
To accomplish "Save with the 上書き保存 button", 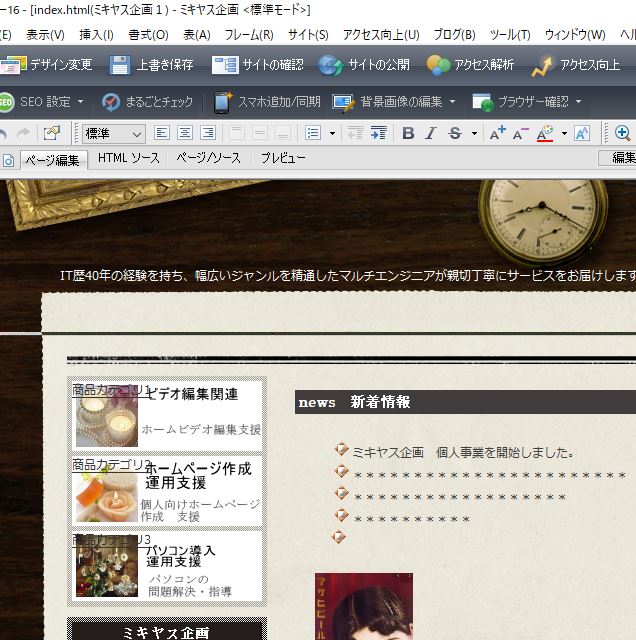I will (x=152, y=66).
